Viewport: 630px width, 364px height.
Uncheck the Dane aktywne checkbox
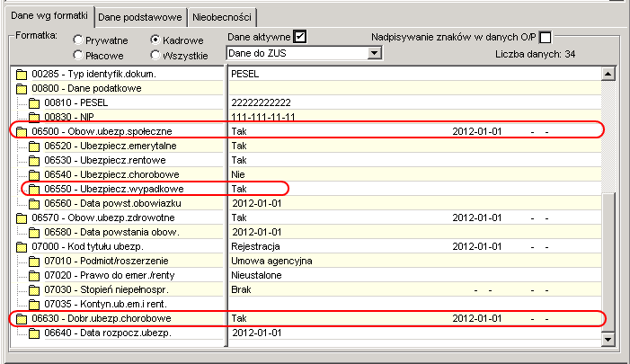pos(300,37)
